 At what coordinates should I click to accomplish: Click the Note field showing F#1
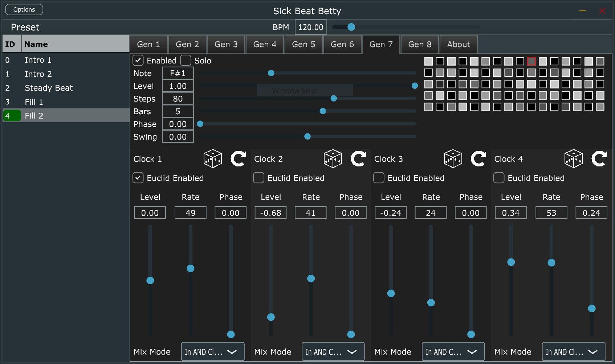178,73
